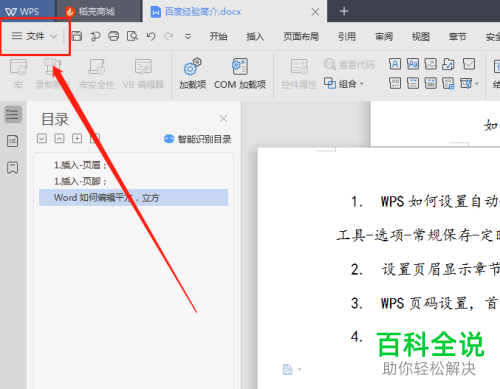Screen dimensions: 500x389
Task: Switch to the 审阅 ribbon tab
Action: [384, 36]
